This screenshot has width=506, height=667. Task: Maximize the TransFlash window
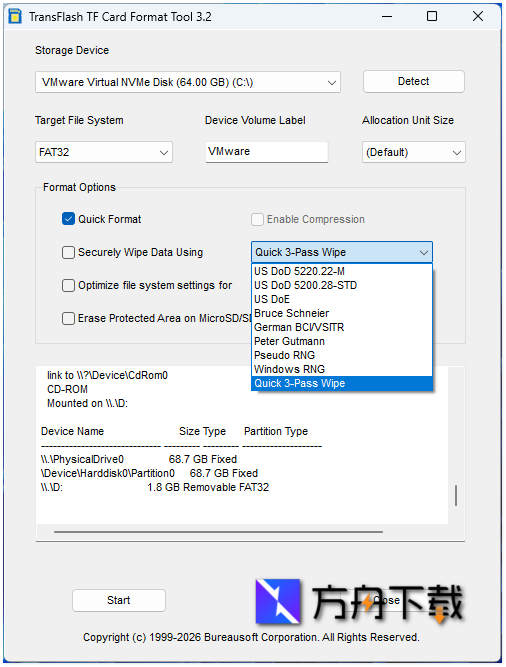432,17
